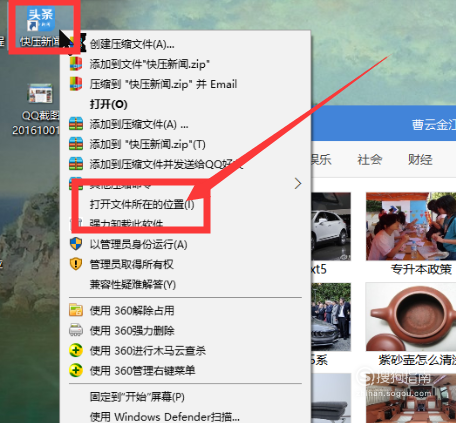Click 打开(O) in the context menu
The image size is (456, 423).
click(x=109, y=104)
